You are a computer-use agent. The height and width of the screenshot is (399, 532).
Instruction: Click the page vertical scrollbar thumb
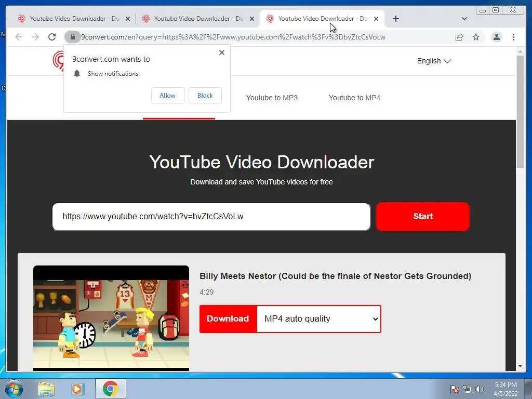[520, 111]
